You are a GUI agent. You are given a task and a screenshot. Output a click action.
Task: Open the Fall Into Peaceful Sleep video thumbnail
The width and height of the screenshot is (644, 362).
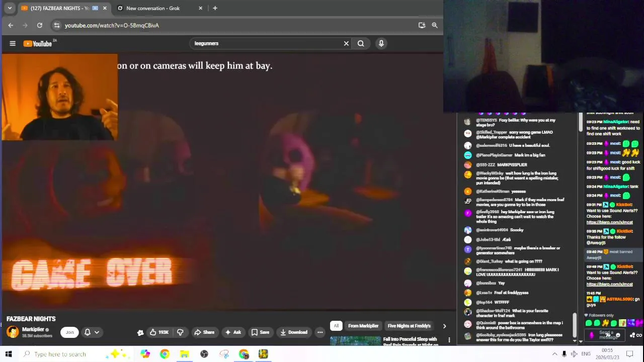tap(355, 341)
